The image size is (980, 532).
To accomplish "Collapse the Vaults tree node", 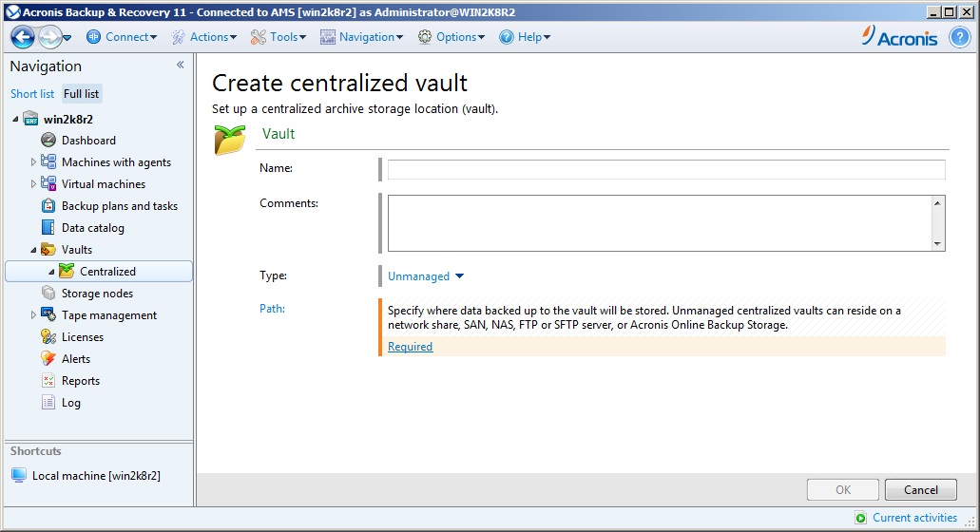I will [34, 250].
